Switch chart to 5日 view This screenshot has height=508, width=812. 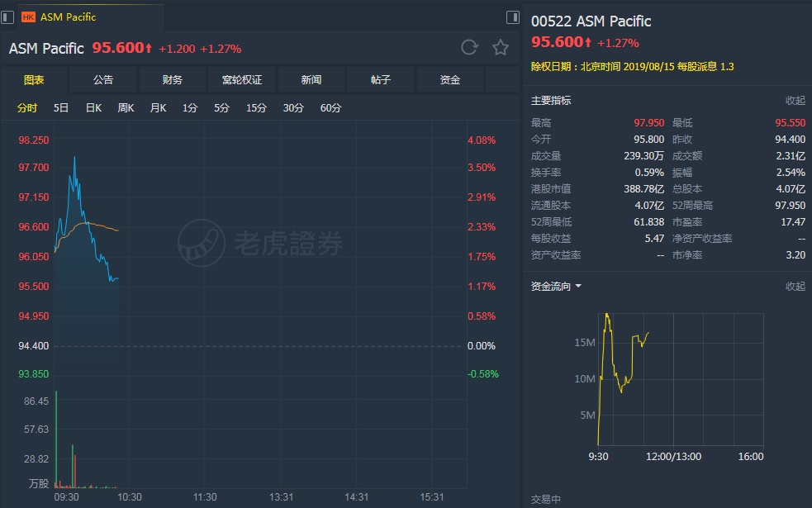coord(61,107)
